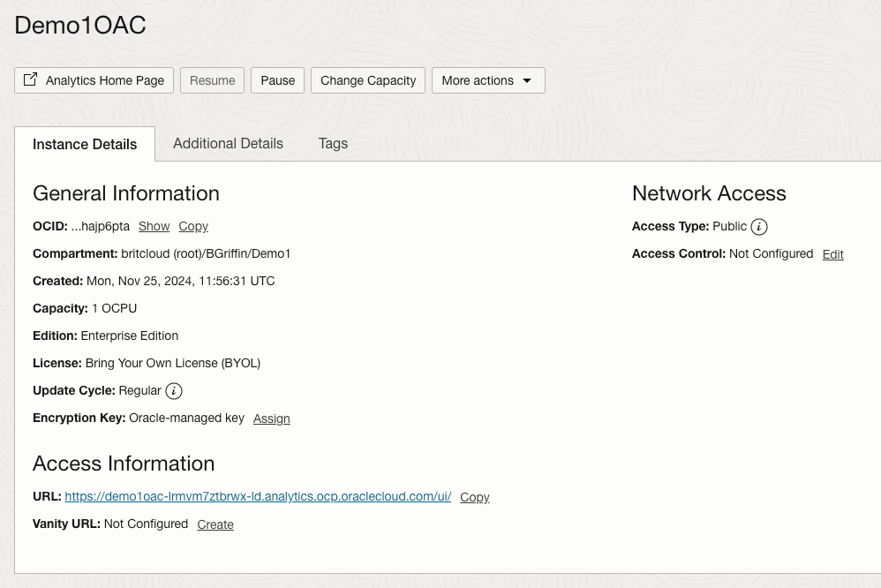Create a Vanity URL
This screenshot has height=588, width=881.
tap(215, 524)
